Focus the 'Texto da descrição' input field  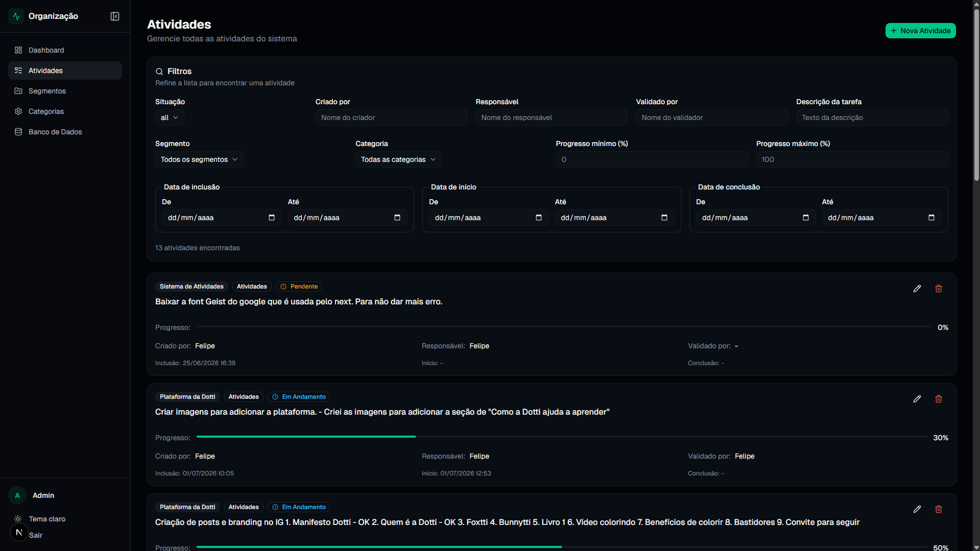(872, 117)
